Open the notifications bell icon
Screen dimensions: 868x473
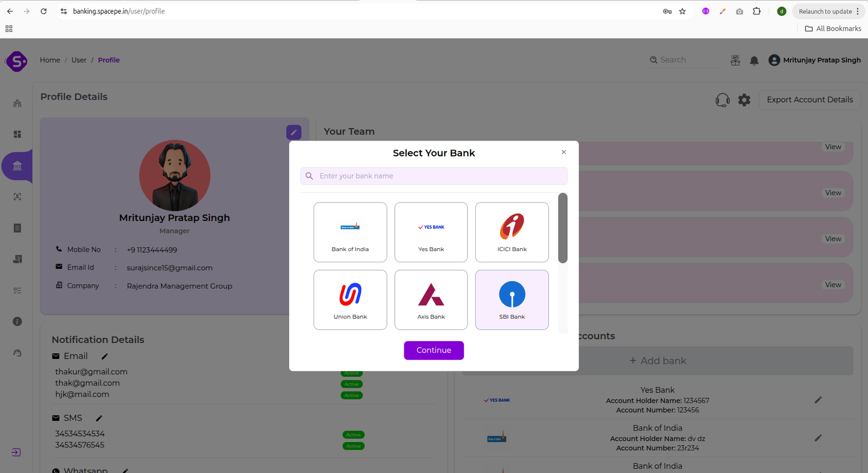pyautogui.click(x=754, y=60)
